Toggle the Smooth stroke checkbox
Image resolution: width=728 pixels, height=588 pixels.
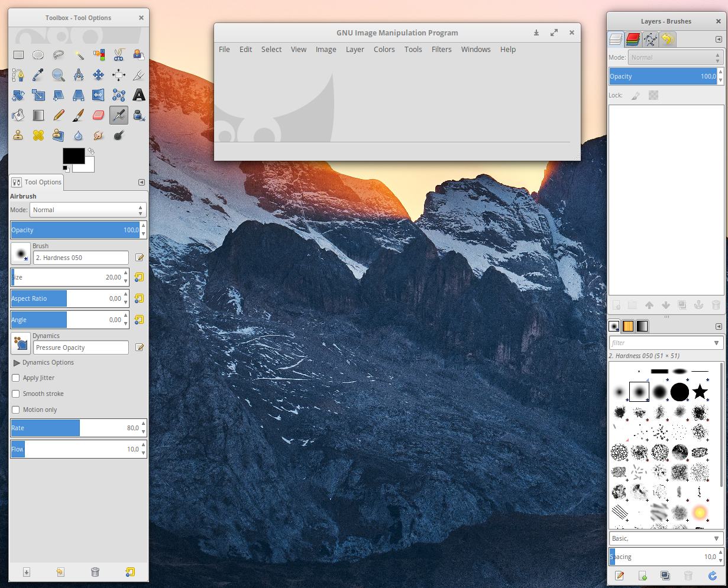pos(16,394)
